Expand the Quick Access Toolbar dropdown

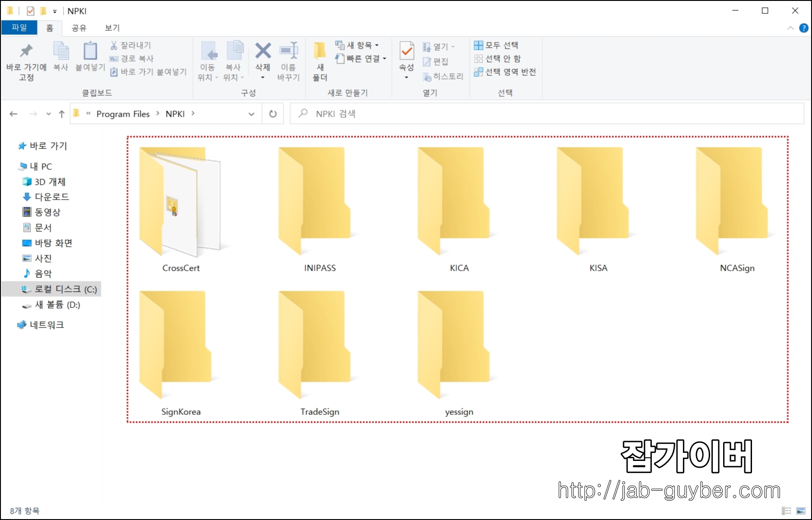coord(54,11)
